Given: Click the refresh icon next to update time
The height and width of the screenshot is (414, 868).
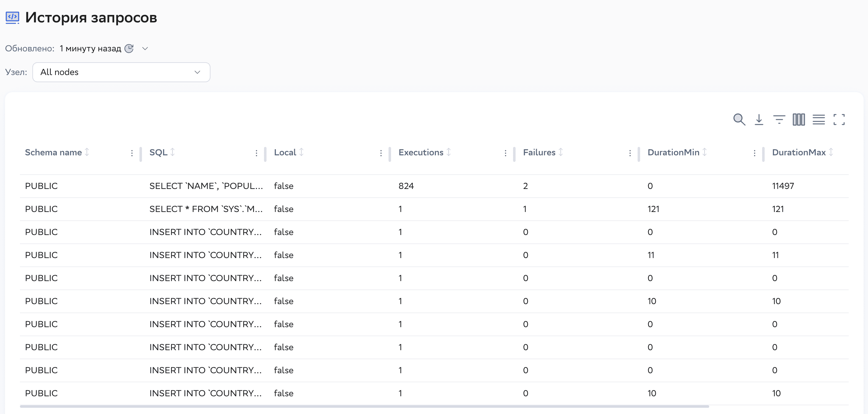Looking at the screenshot, I should [x=129, y=49].
